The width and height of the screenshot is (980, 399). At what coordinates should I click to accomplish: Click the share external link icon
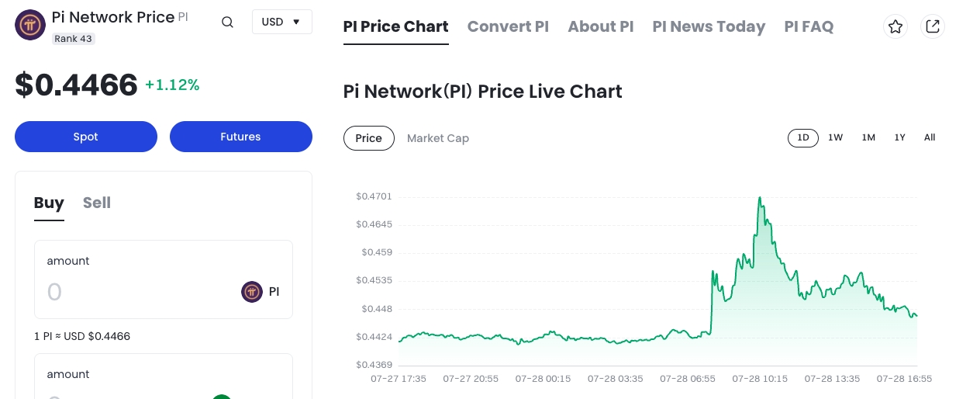[x=933, y=26]
